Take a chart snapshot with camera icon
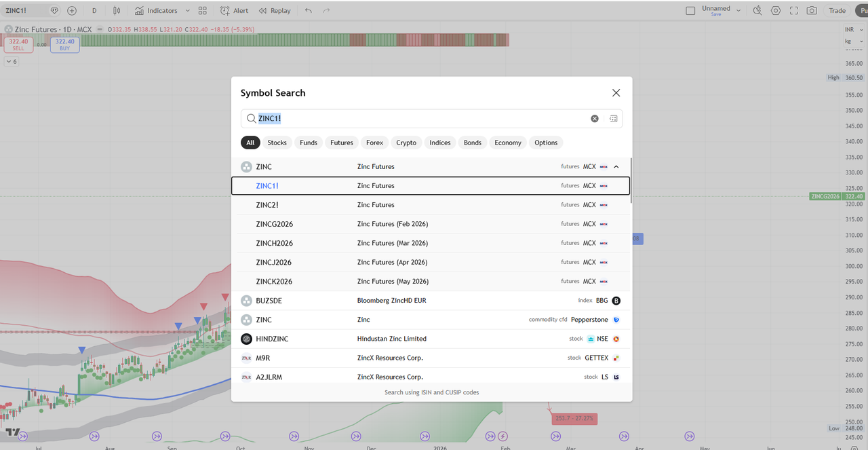 (x=812, y=10)
